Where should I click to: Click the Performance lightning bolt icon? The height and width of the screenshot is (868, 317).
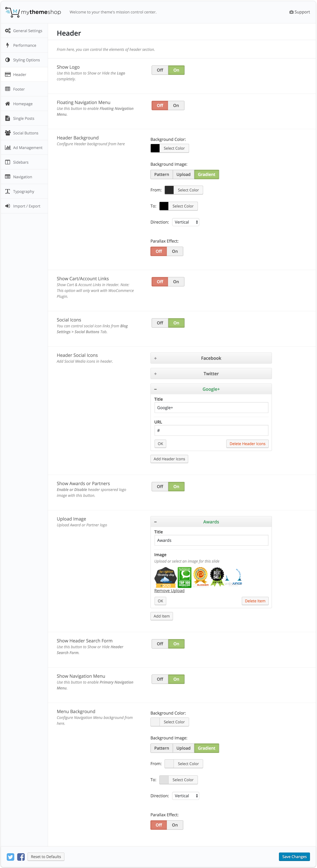pos(7,45)
